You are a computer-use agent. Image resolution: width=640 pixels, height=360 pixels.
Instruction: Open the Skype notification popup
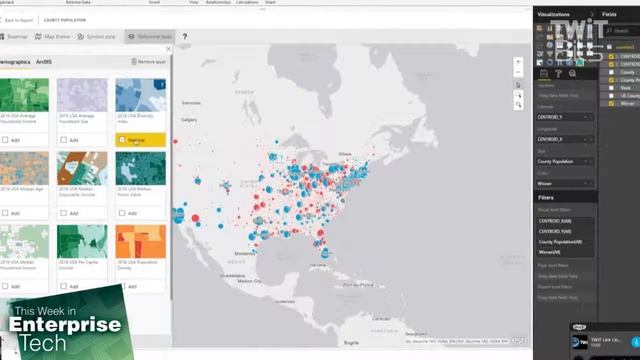605,342
